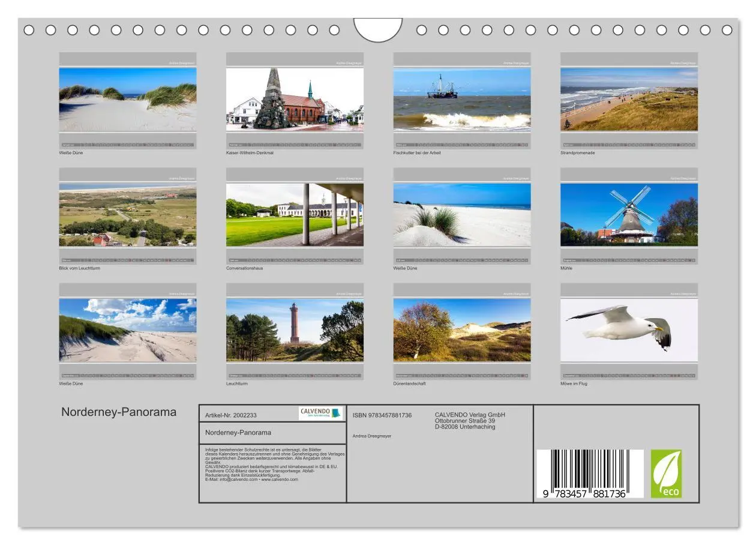Click the caption 'Blick vom Leuchtturm'

[x=80, y=268]
